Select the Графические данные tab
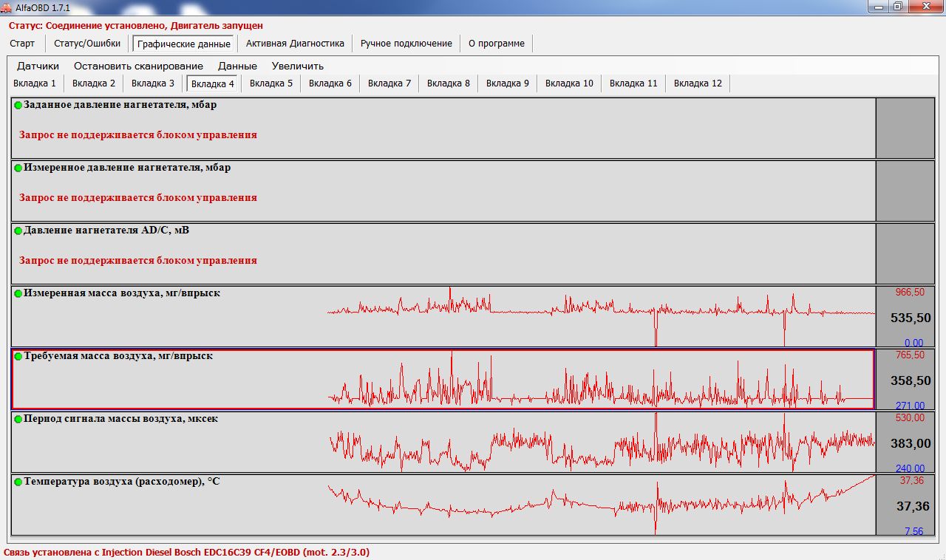Image resolution: width=946 pixels, height=560 pixels. pos(183,44)
